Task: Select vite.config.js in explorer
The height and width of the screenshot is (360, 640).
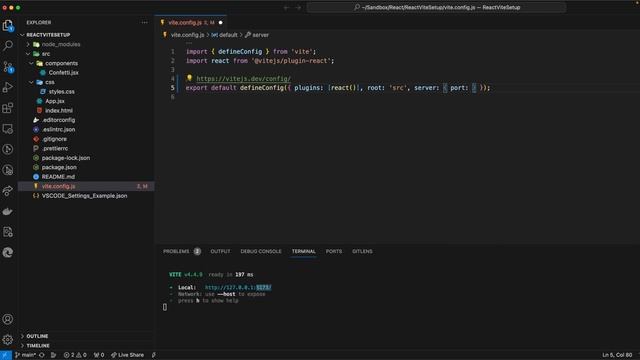Action: point(86,186)
